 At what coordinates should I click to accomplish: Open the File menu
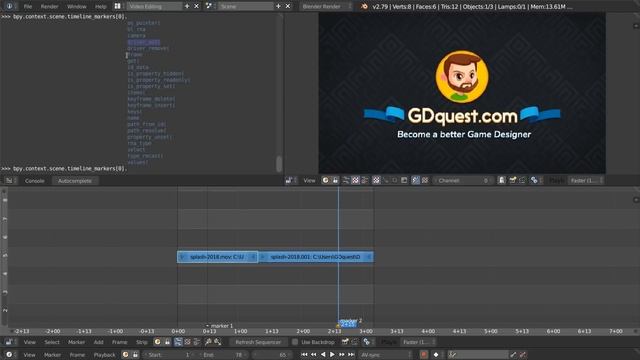[x=27, y=7]
